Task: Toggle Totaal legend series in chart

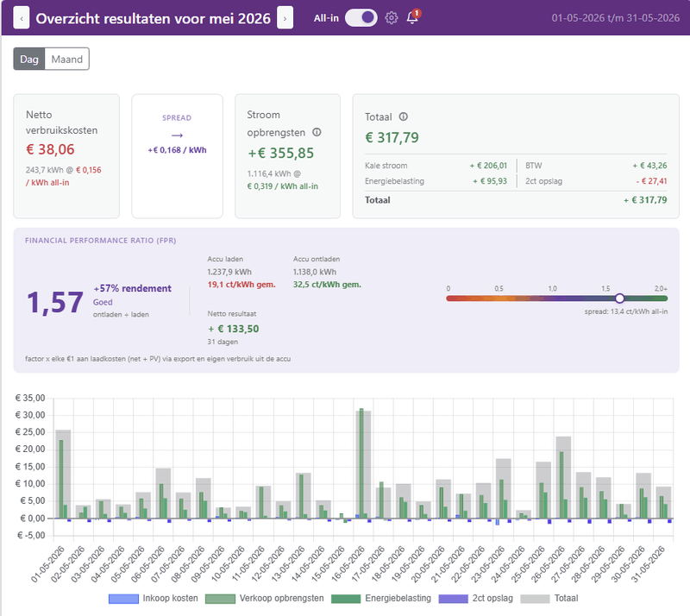Action: pyautogui.click(x=549, y=599)
